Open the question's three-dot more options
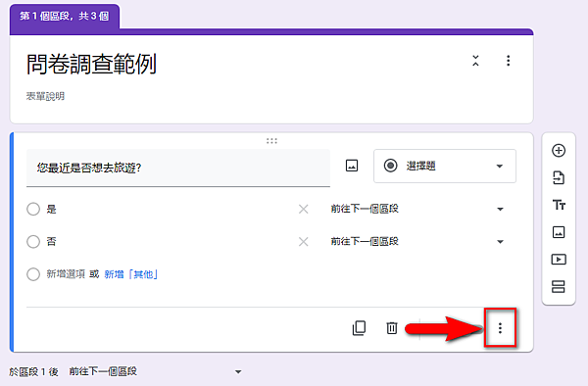The image size is (588, 386). [x=500, y=328]
